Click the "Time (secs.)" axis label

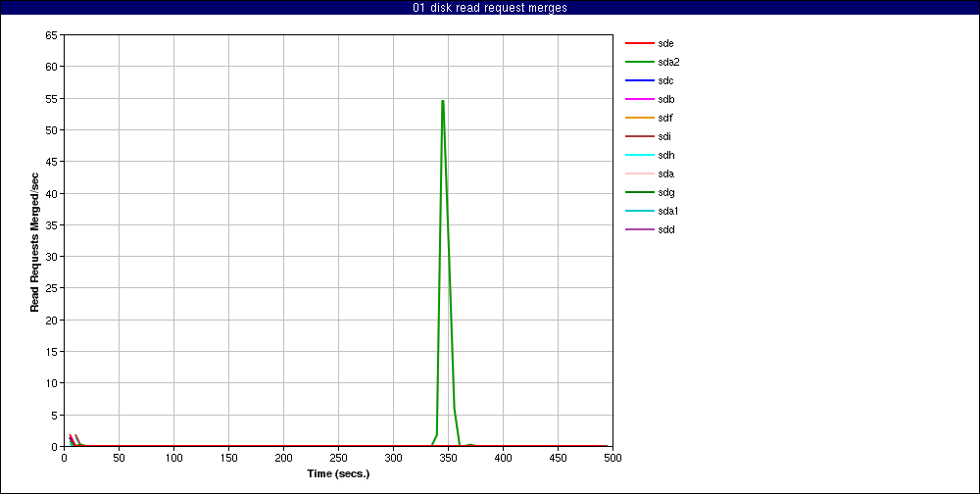[338, 474]
